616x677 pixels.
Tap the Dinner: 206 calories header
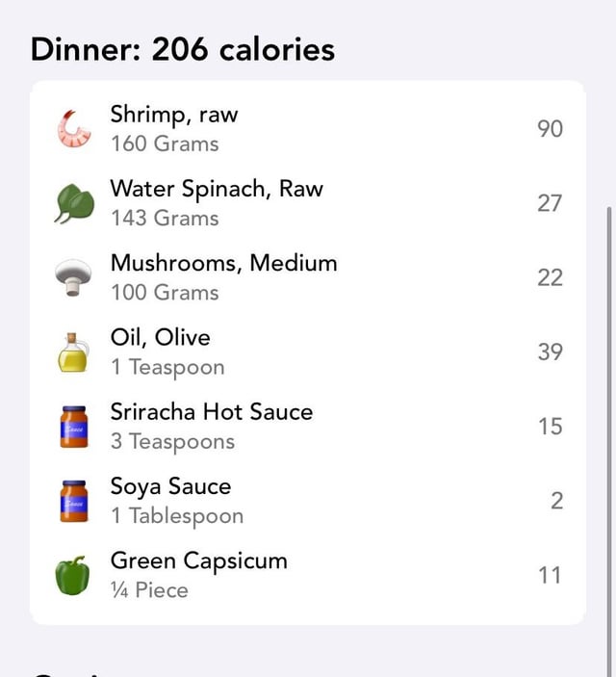point(183,49)
